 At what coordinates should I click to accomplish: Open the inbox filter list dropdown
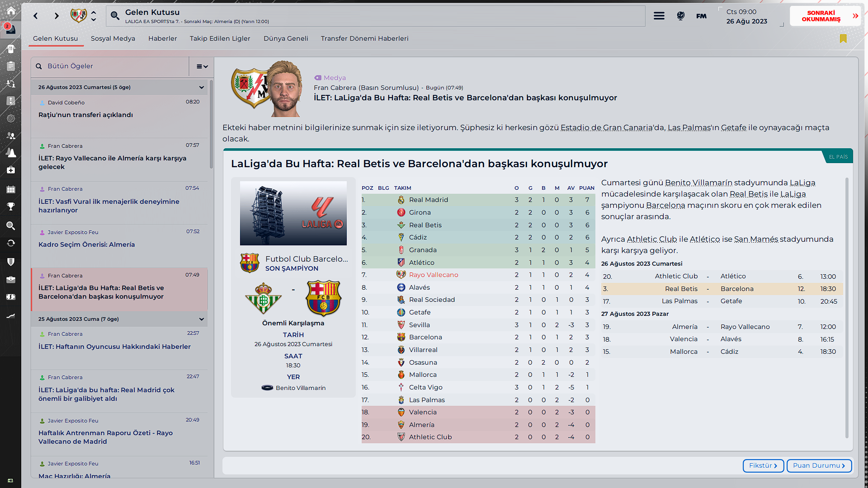202,66
